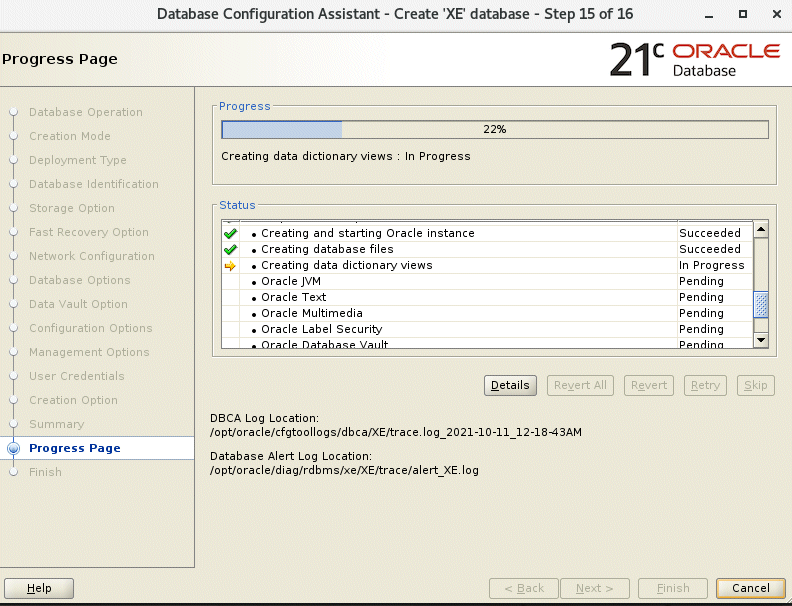Image resolution: width=792 pixels, height=606 pixels.
Task: Select Summary step in sidebar
Action: pyautogui.click(x=57, y=424)
